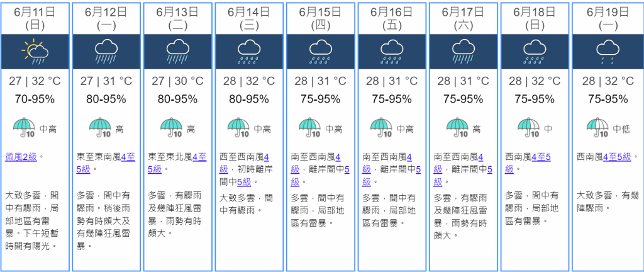Open 西南風 4至5級 link on 6月19日
644x272 pixels.
tap(616, 157)
